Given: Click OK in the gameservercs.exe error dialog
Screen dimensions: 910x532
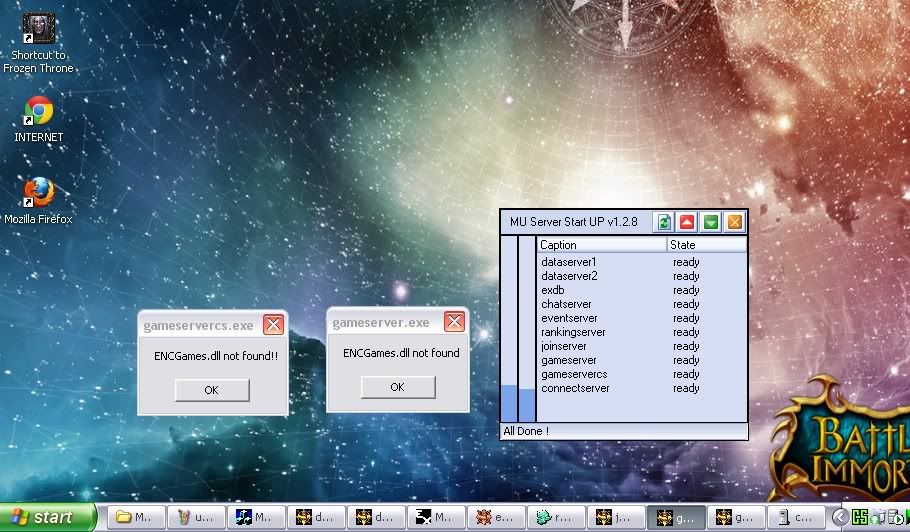Looking at the screenshot, I should click(x=211, y=390).
